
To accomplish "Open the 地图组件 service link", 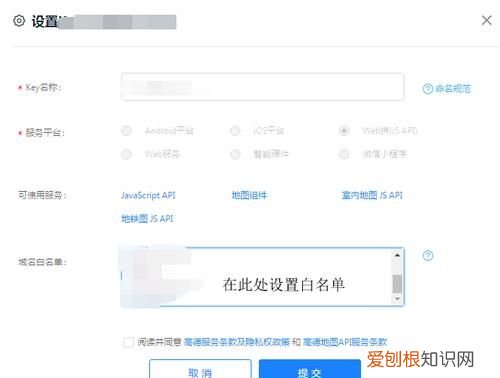I will click(249, 195).
